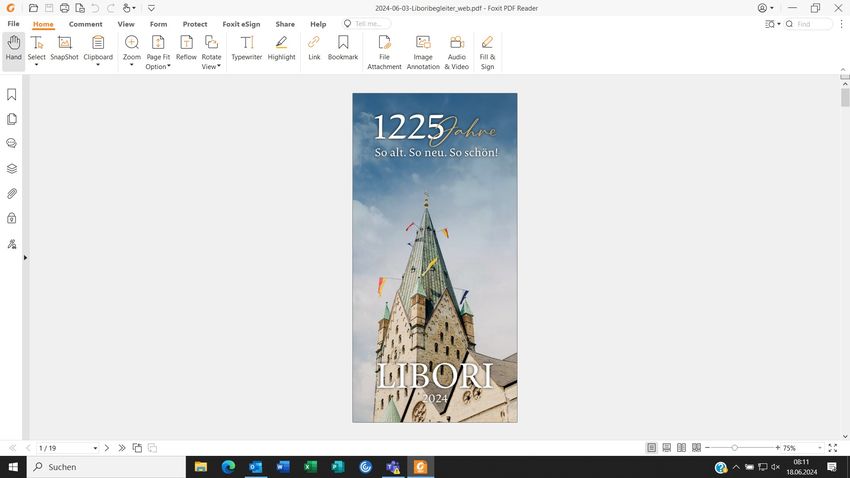The width and height of the screenshot is (850, 478).
Task: Toggle facing pages view mode
Action: click(x=681, y=448)
